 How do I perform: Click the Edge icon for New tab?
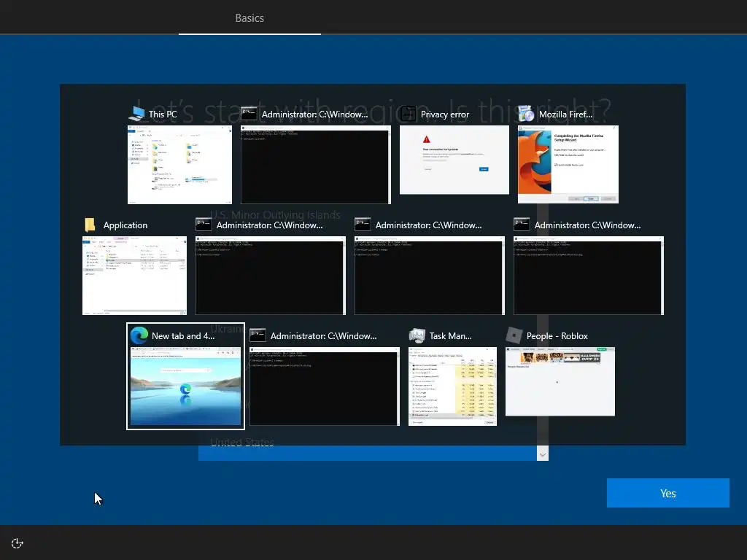click(x=139, y=335)
